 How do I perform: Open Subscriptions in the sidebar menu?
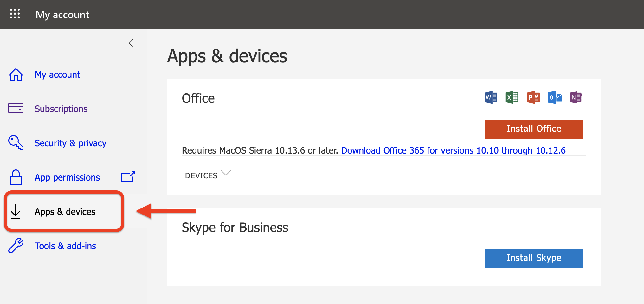(x=61, y=109)
